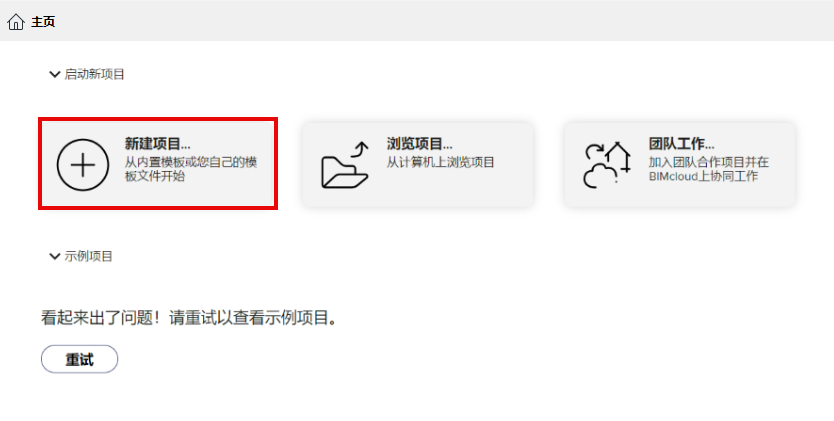Image resolution: width=834 pixels, height=421 pixels.
Task: Click the 从计算机上浏览项目 description text
Action: pos(440,162)
